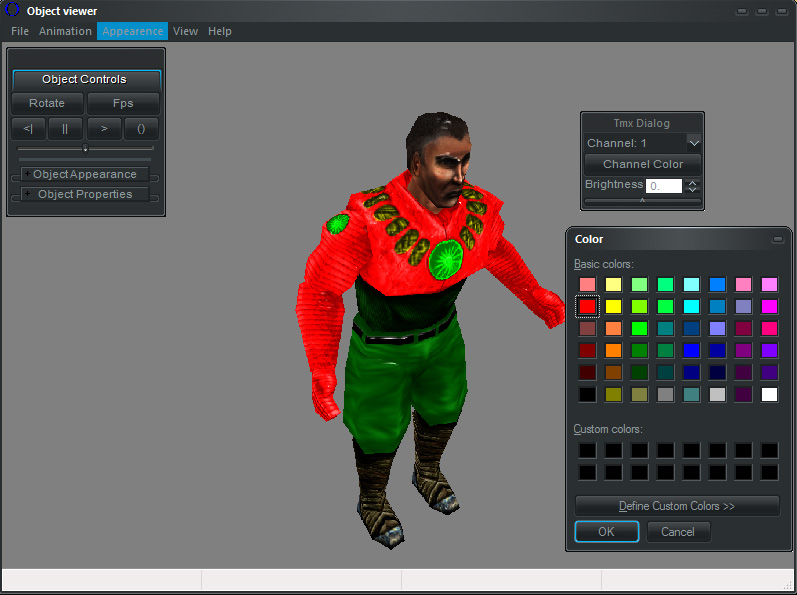Decrease Brightness with the down arrow

coord(692,190)
